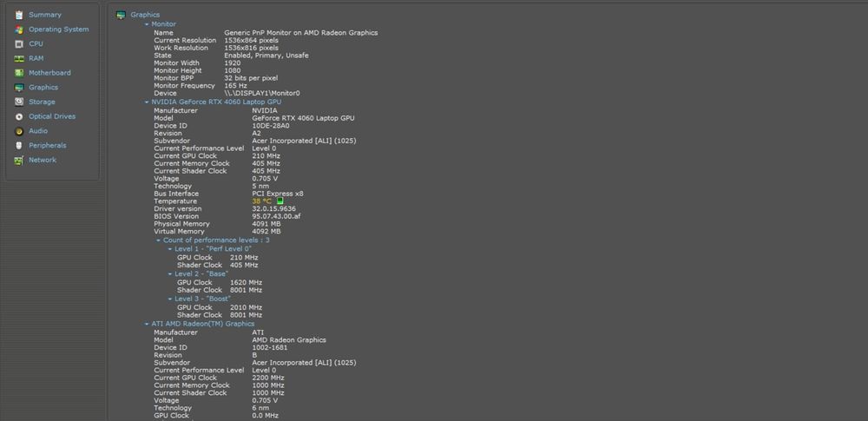Image resolution: width=868 pixels, height=421 pixels.
Task: Select Graphics in the sidebar
Action: [43, 87]
